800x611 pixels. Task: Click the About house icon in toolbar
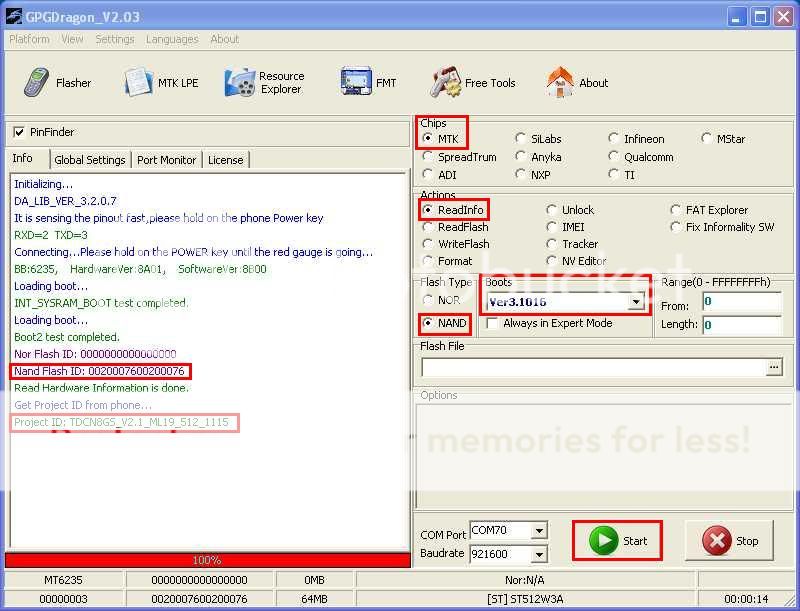(560, 82)
